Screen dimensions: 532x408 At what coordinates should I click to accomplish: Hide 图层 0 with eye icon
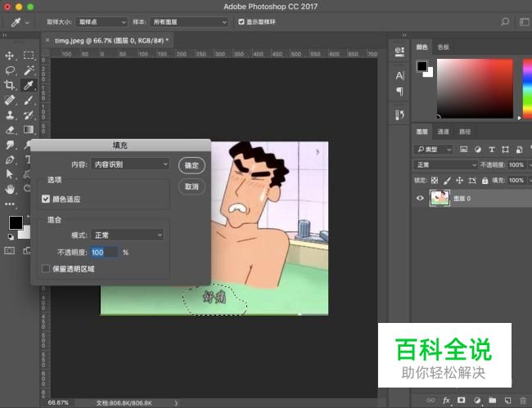420,198
